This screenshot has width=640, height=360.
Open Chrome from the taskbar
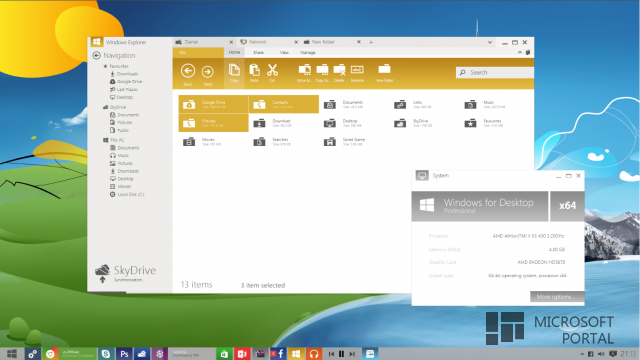[50, 354]
